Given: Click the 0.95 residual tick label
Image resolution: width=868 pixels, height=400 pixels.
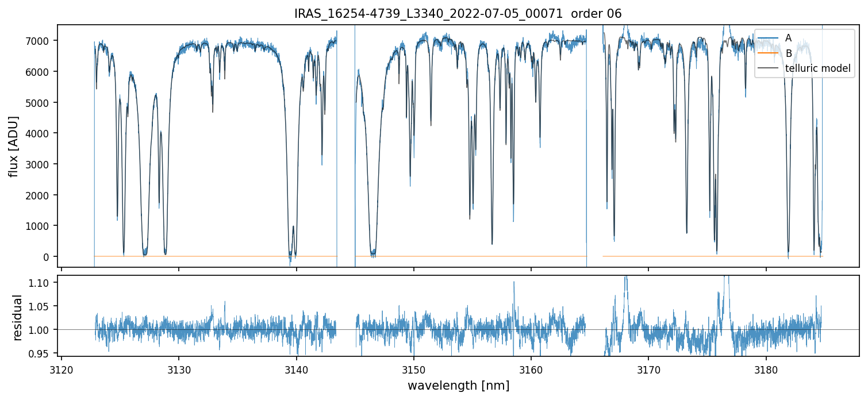Looking at the screenshot, I should tap(43, 353).
